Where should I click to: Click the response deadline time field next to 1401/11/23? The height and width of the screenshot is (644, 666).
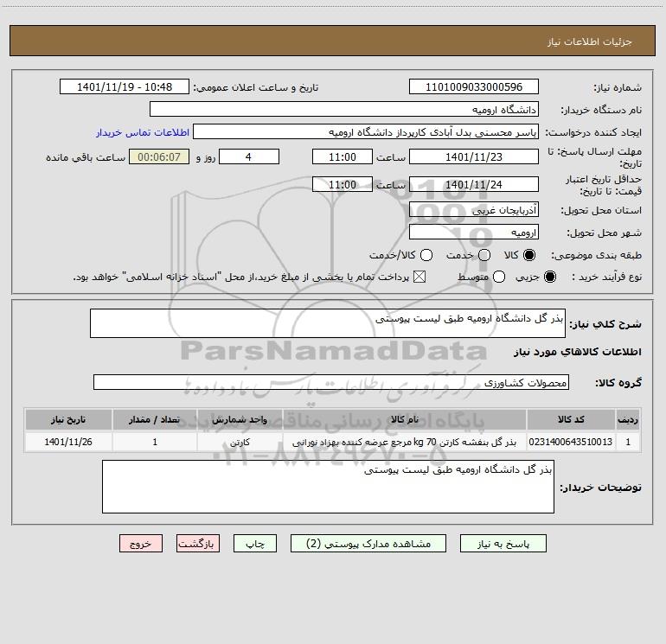(x=343, y=156)
